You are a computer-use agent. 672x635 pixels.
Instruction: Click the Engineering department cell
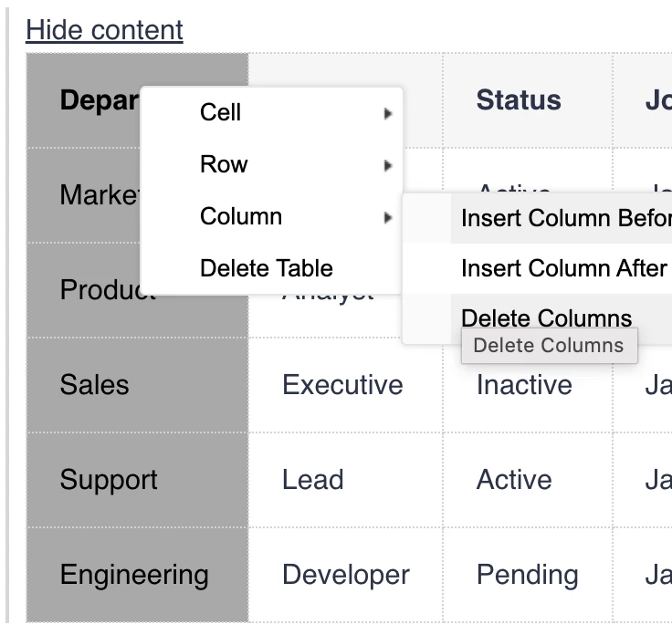click(134, 575)
